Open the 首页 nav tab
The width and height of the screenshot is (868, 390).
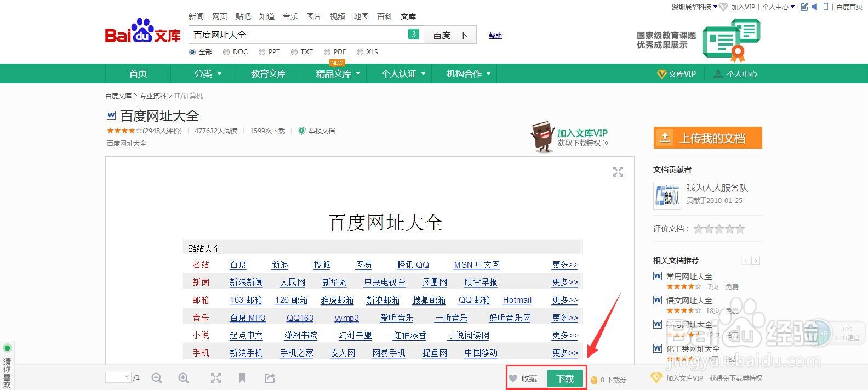[x=138, y=74]
